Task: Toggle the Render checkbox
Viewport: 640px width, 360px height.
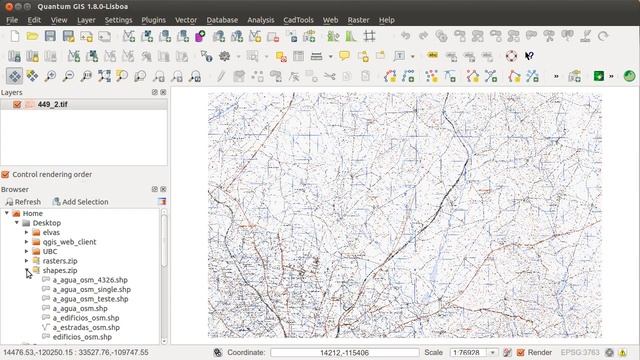Action: pos(520,353)
